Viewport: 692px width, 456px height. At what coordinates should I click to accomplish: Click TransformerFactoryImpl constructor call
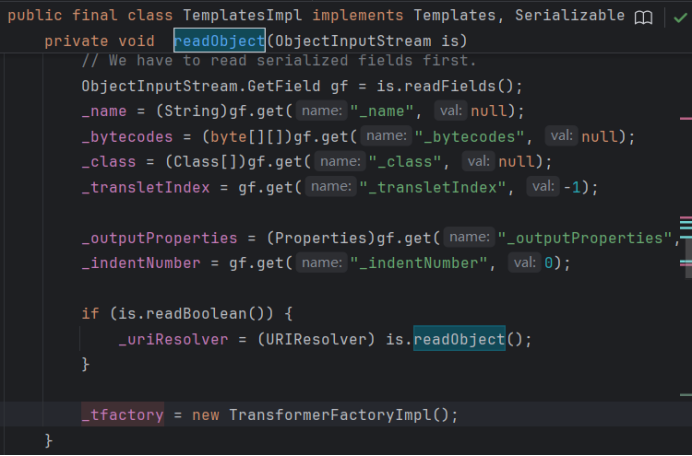[x=332, y=415]
